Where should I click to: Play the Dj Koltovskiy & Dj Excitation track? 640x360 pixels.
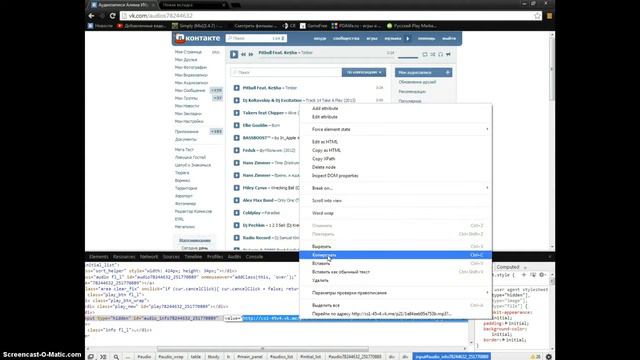click(x=236, y=100)
